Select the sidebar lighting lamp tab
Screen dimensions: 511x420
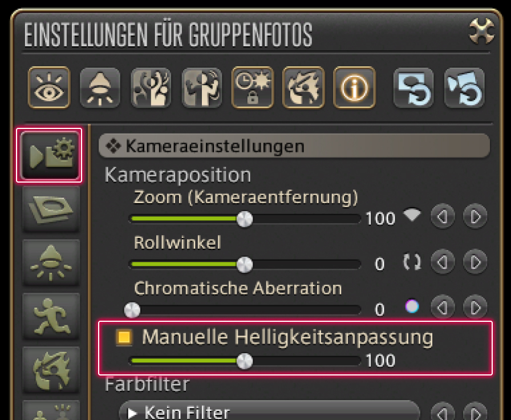click(51, 263)
